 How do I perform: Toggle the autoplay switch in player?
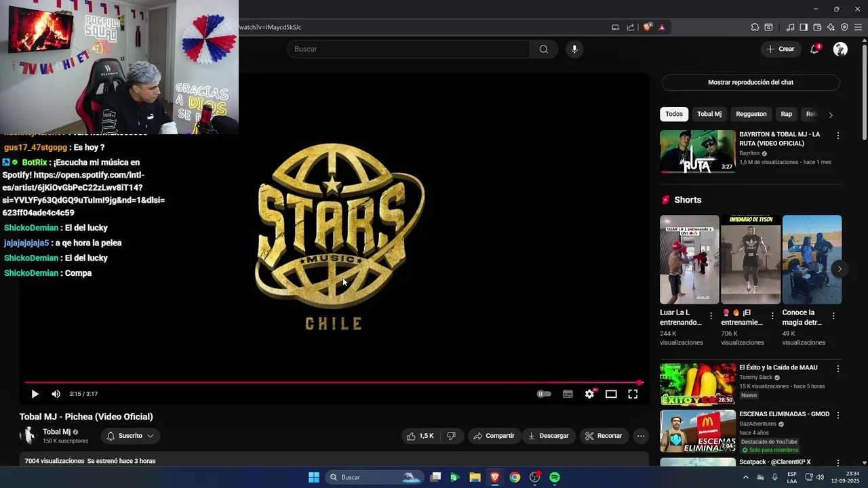544,394
